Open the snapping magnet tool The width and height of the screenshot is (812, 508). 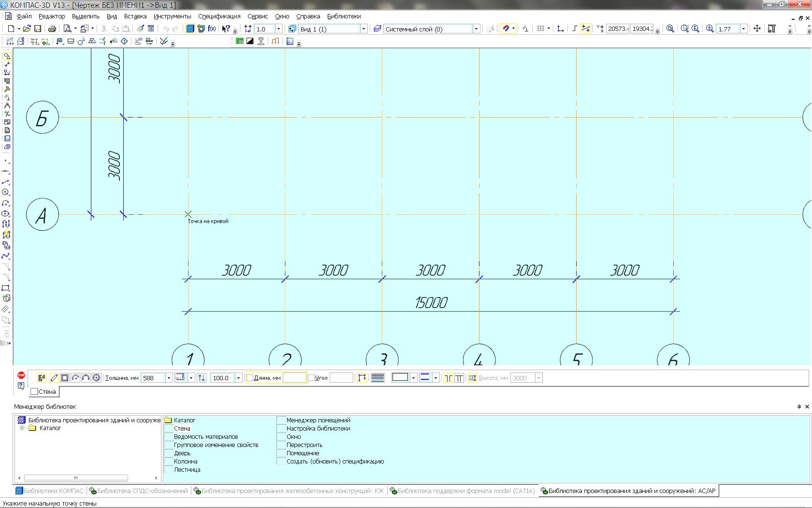[506, 29]
